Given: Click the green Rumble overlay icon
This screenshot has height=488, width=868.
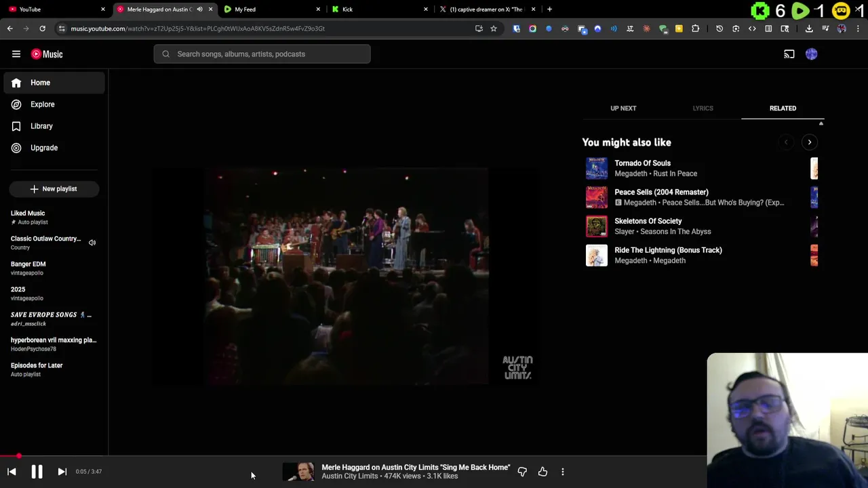Looking at the screenshot, I should (x=801, y=11).
